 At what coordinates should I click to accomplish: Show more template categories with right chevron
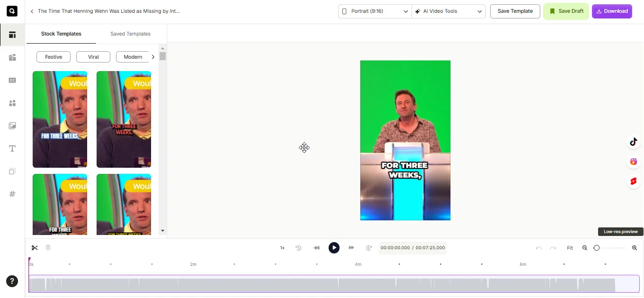153,57
